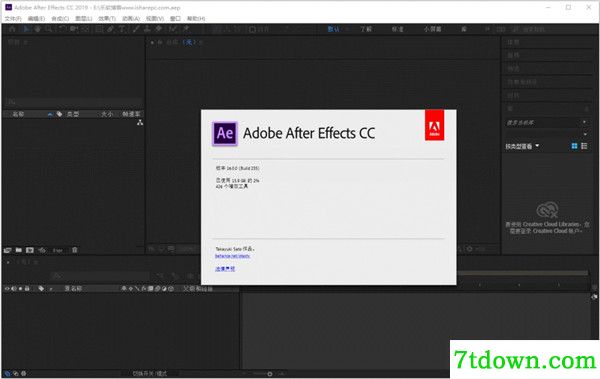Open the File (文件) menu
The height and width of the screenshot is (379, 600).
(13, 18)
